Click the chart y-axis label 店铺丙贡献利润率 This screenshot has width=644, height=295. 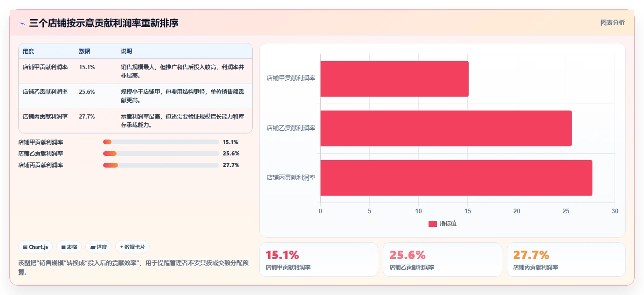291,178
